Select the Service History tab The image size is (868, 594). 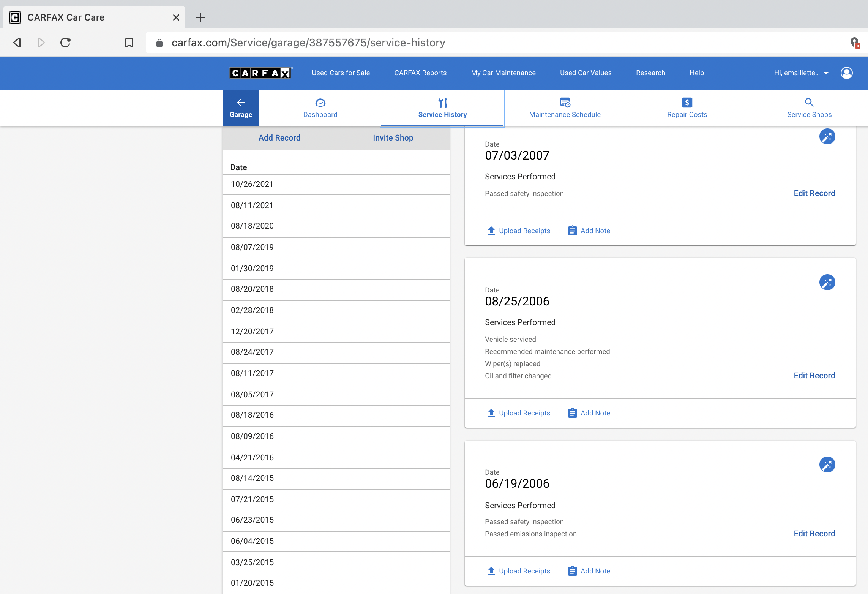tap(442, 108)
